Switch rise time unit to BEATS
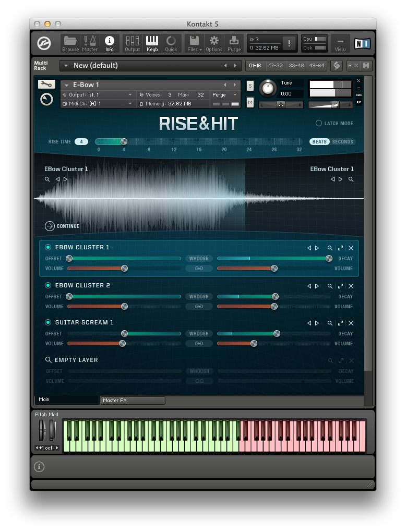The image size is (406, 532). [x=319, y=142]
